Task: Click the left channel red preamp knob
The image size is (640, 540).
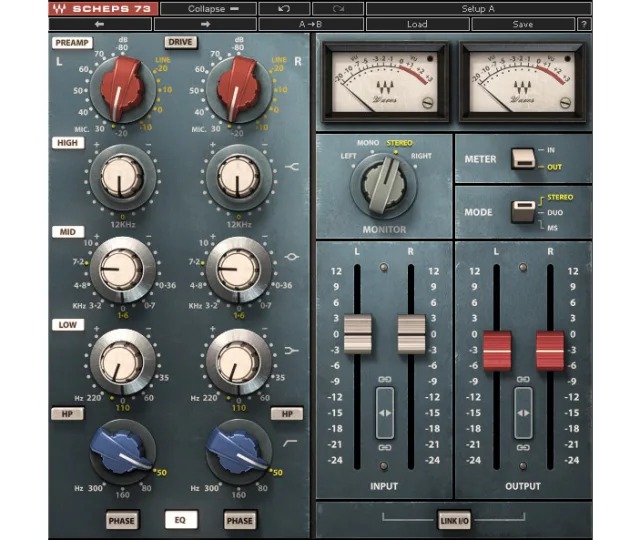Action: pyautogui.click(x=122, y=90)
